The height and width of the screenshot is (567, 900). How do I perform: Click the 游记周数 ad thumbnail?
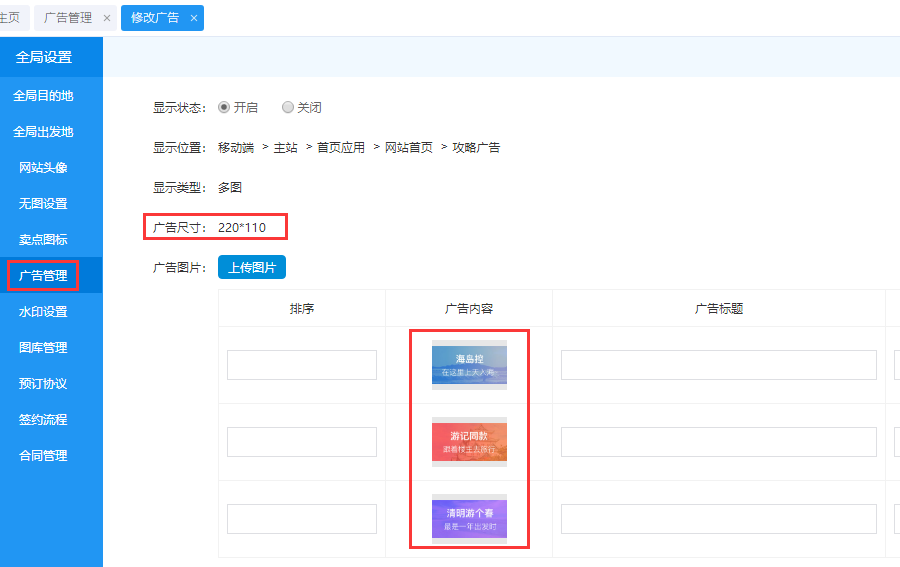pyautogui.click(x=469, y=442)
